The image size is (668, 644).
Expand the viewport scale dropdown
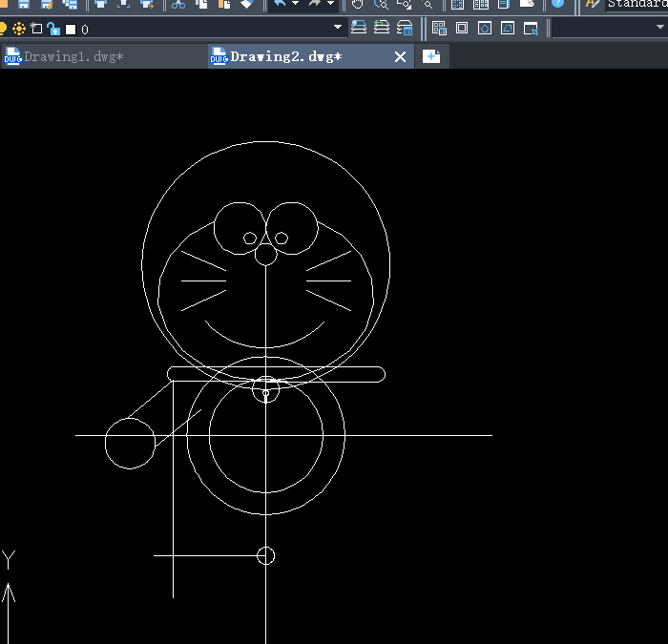(660, 27)
